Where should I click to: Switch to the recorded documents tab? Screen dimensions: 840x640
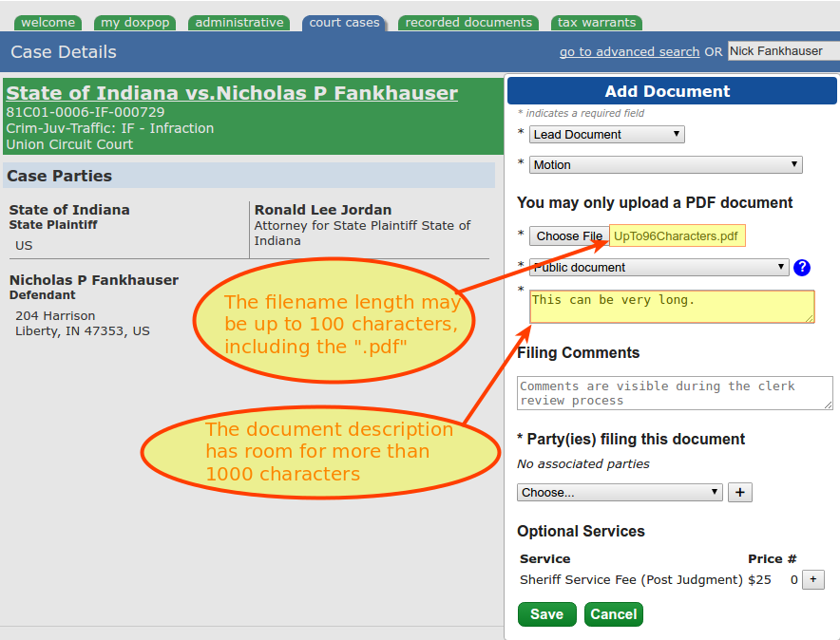coord(468,22)
